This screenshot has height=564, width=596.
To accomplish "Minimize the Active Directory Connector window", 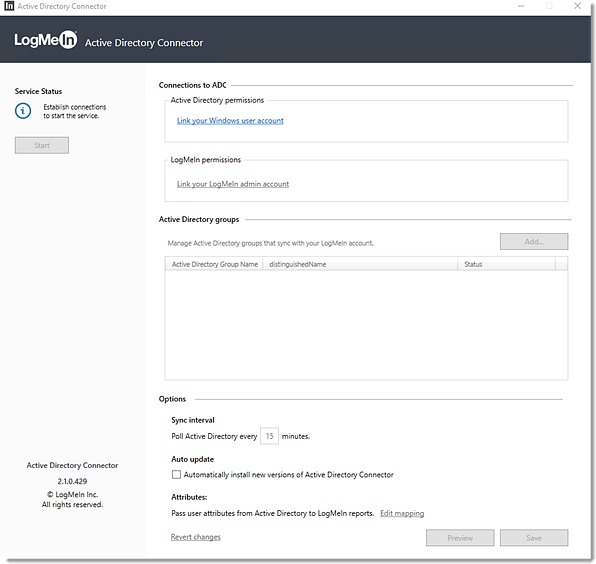I will (521, 6).
